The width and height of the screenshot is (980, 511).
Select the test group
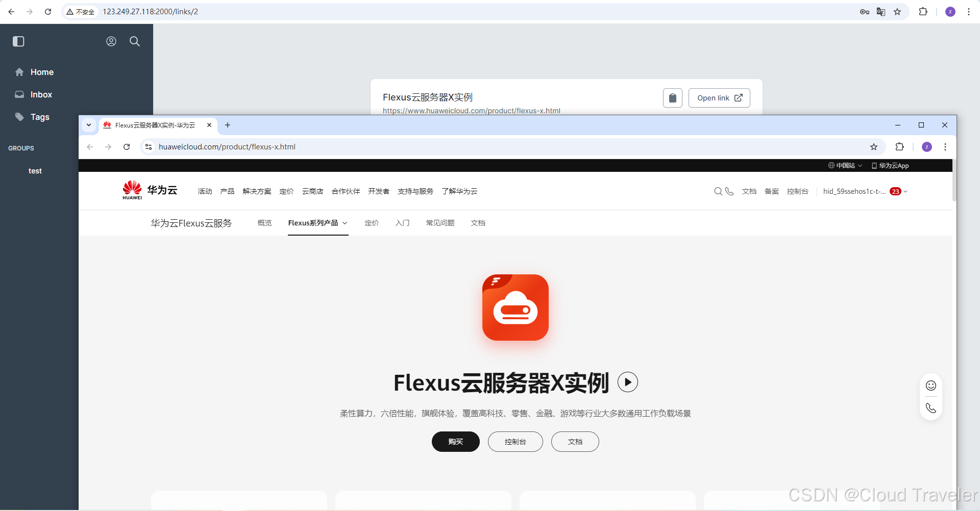tap(35, 171)
